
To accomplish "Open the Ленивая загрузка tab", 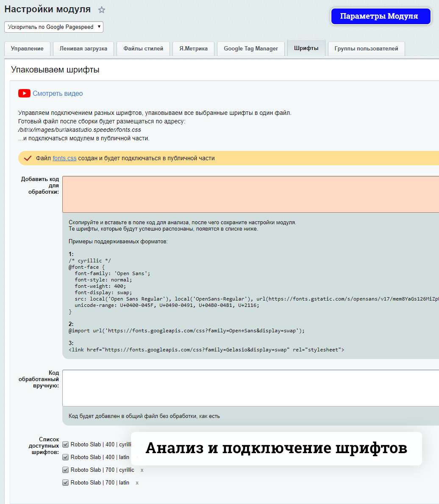I will pos(83,49).
